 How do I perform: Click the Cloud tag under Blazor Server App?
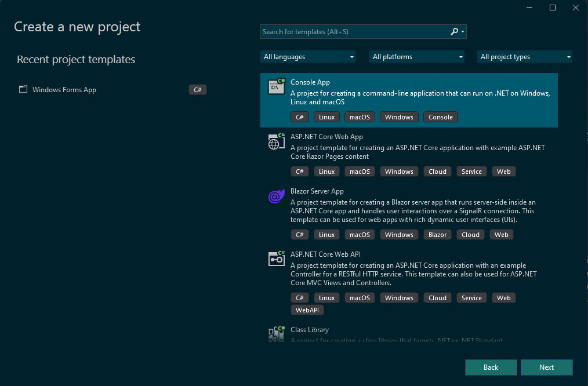pos(470,235)
